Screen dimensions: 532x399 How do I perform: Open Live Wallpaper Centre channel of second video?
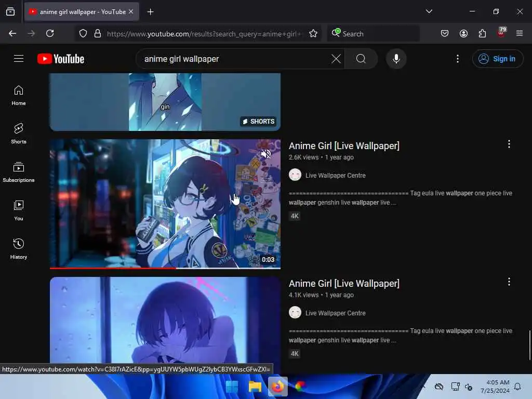pyautogui.click(x=335, y=313)
